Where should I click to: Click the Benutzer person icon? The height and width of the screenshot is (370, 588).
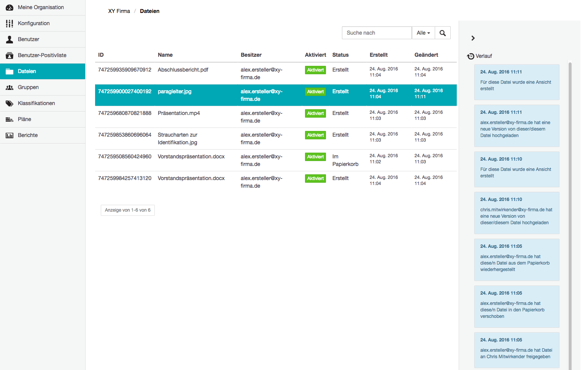[10, 40]
